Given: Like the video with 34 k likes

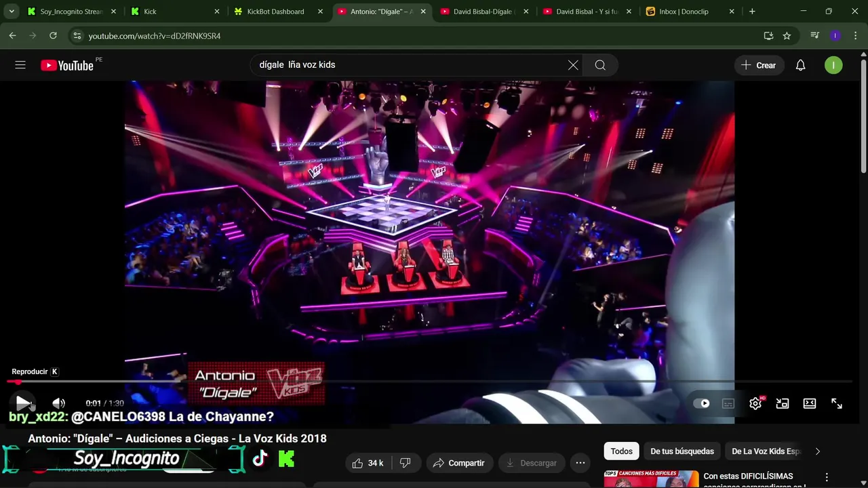Looking at the screenshot, I should click(x=368, y=463).
